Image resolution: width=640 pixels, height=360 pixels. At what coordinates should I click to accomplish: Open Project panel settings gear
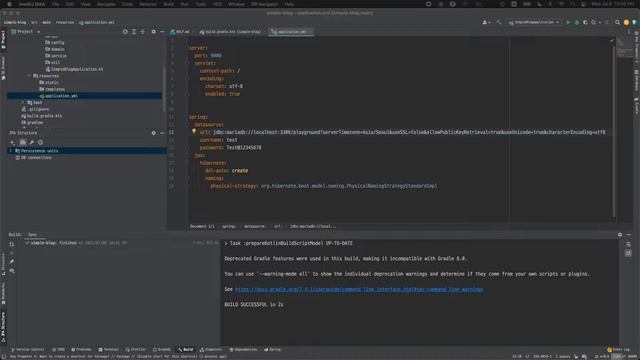pos(153,31)
